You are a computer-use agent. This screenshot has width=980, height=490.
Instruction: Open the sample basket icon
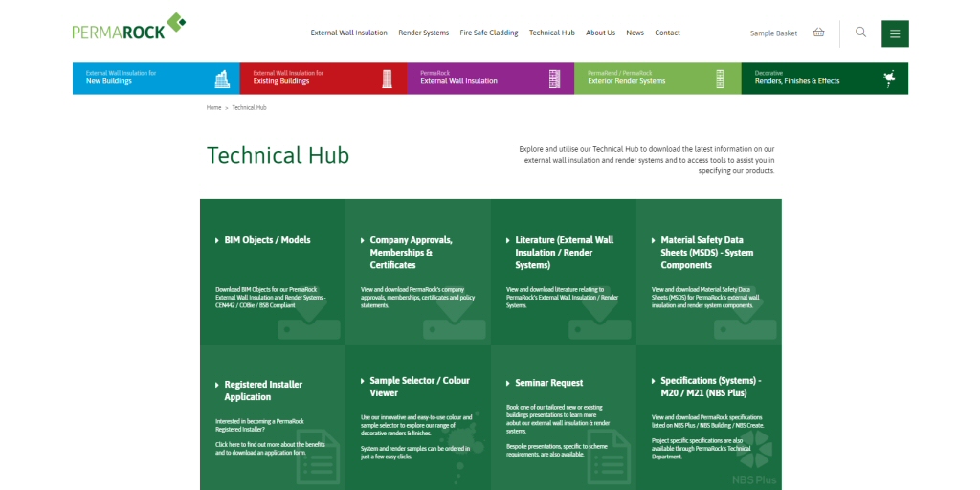[x=818, y=33]
